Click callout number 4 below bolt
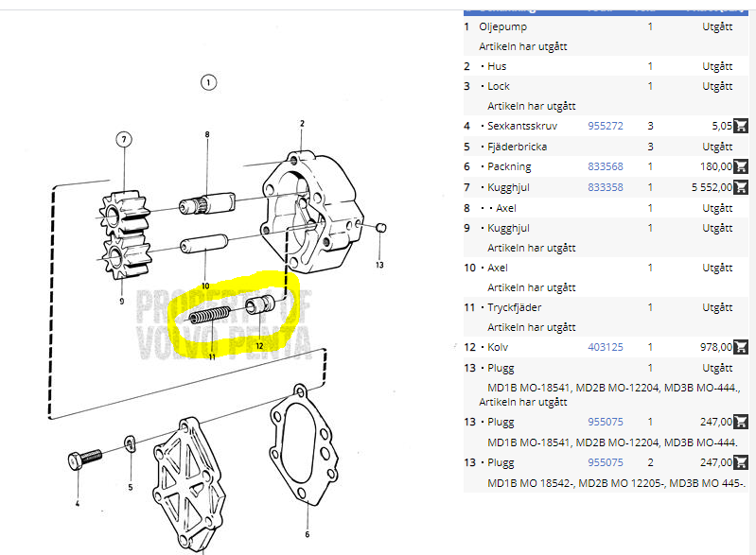The image size is (756, 555). point(78,503)
